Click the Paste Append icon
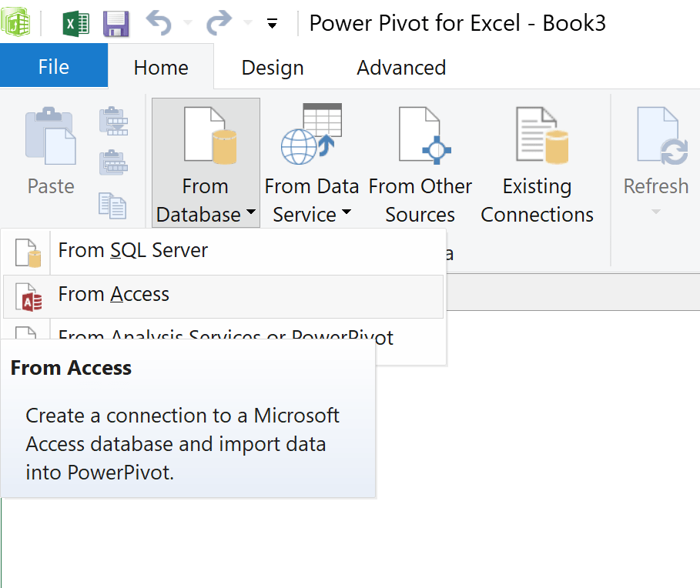This screenshot has height=588, width=700. [113, 121]
